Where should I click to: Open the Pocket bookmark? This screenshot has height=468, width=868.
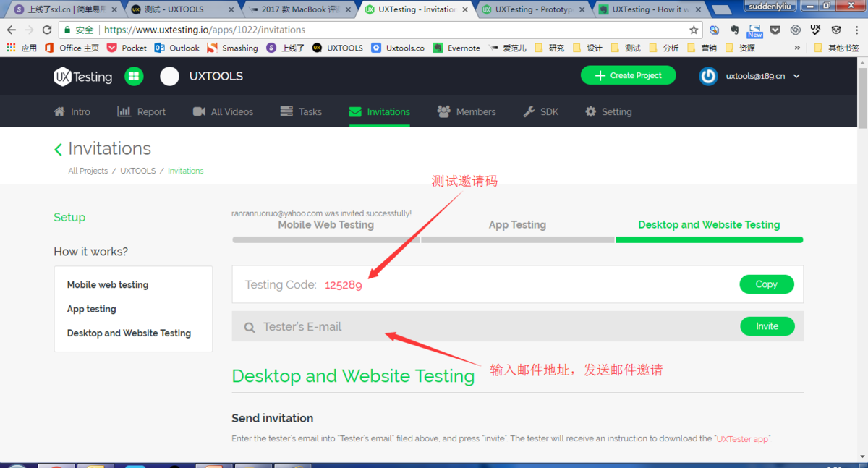[127, 48]
